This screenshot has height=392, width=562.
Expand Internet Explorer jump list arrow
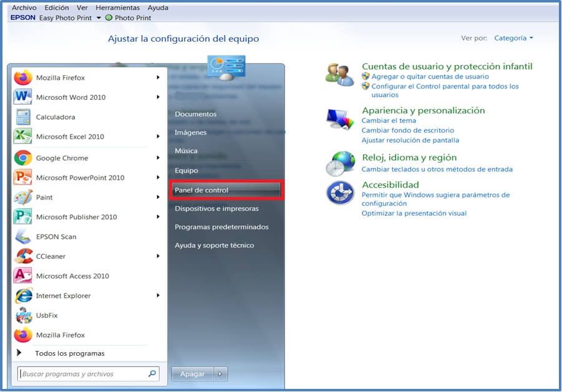[158, 295]
